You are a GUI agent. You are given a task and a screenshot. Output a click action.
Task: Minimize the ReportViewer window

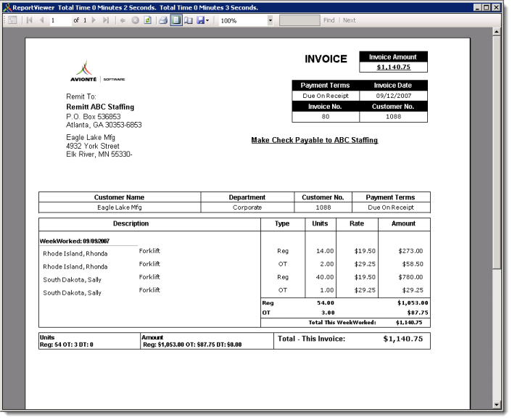477,7
